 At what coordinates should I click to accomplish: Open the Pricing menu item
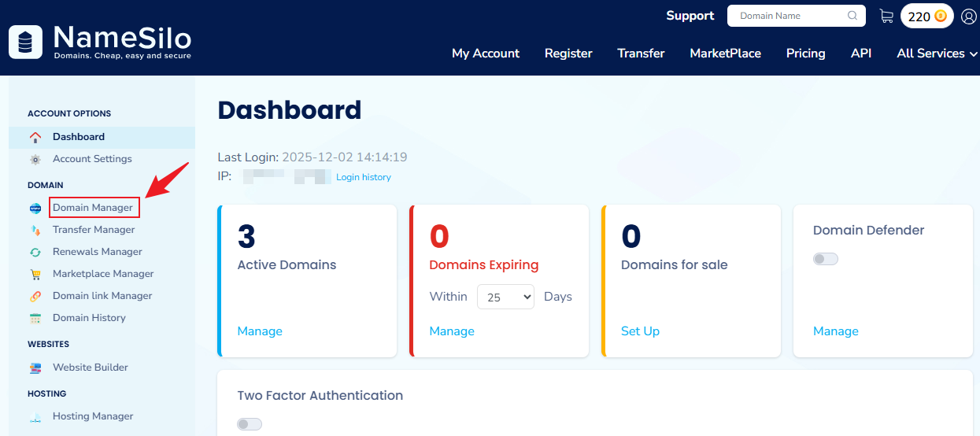point(805,54)
